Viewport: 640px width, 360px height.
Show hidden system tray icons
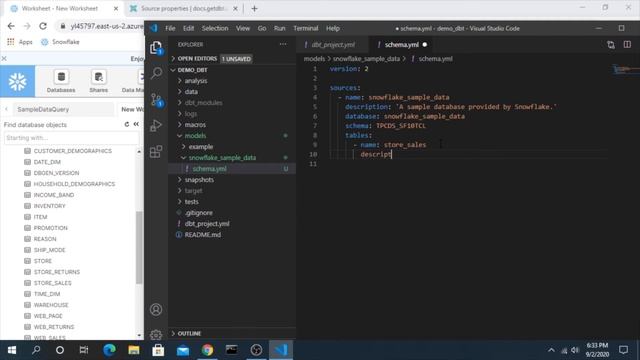tap(551, 350)
